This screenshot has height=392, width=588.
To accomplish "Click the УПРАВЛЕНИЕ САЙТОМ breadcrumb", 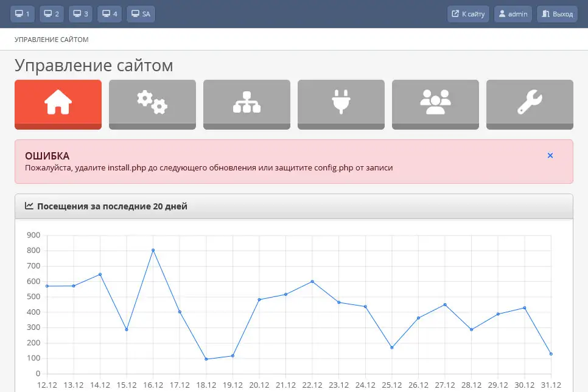I will 52,40.
